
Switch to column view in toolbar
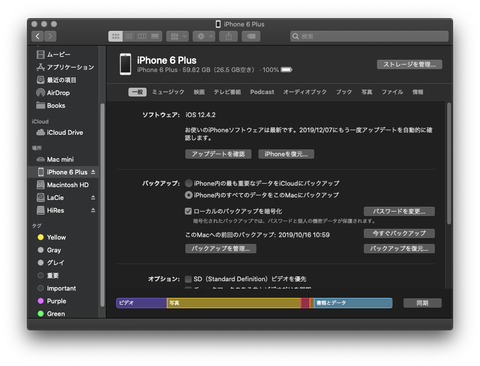pyautogui.click(x=142, y=36)
